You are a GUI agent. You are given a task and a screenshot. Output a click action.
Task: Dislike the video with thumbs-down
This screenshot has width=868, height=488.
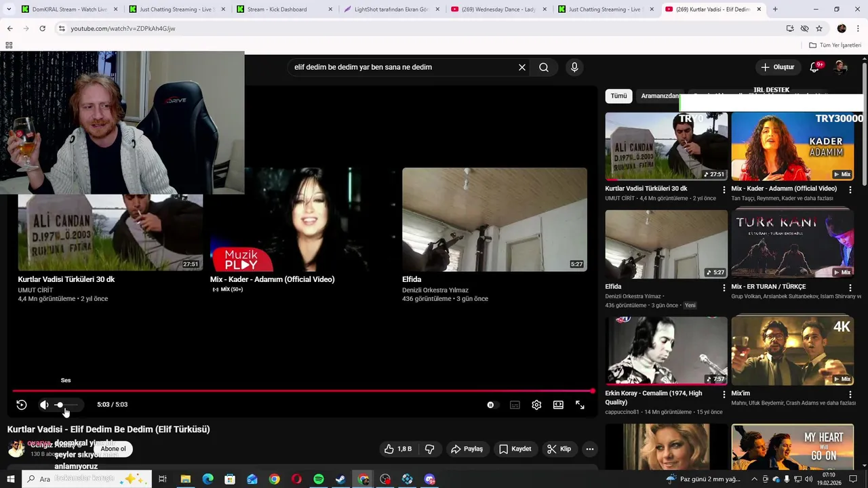(x=429, y=449)
